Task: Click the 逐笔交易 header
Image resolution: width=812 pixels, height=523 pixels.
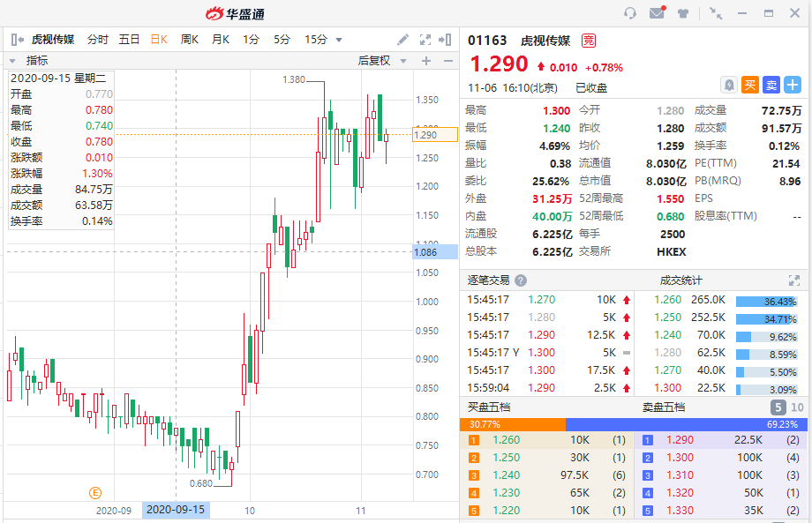Action: (488, 280)
